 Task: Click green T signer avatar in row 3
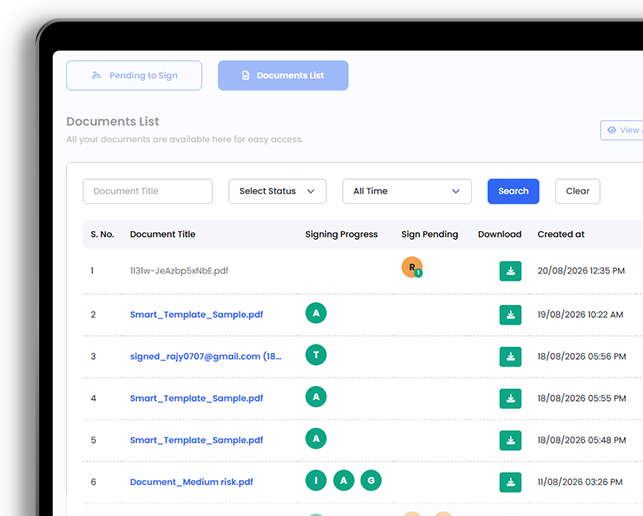pyautogui.click(x=316, y=355)
